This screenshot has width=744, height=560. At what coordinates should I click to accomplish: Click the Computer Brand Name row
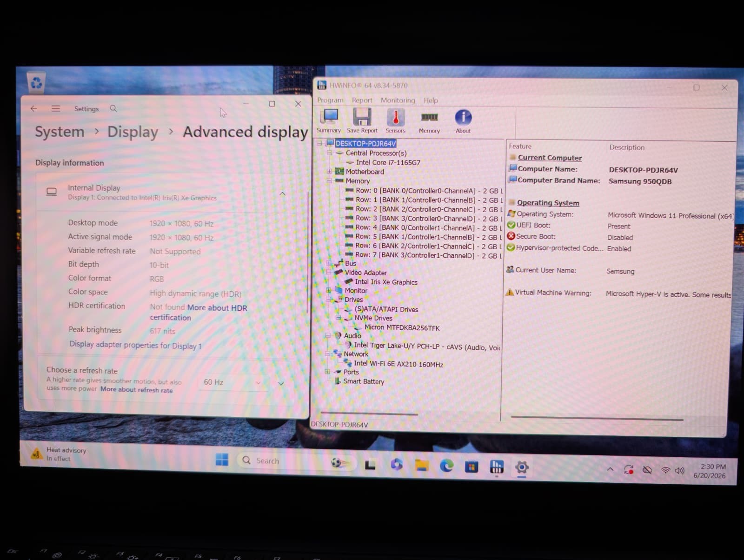pos(591,181)
